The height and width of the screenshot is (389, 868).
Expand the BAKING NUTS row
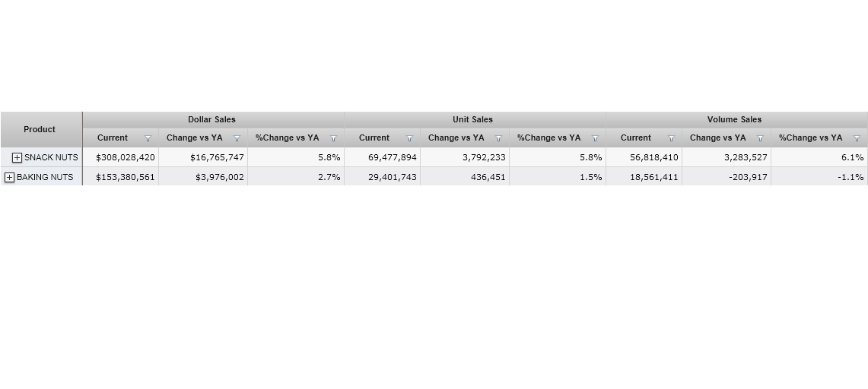click(10, 177)
